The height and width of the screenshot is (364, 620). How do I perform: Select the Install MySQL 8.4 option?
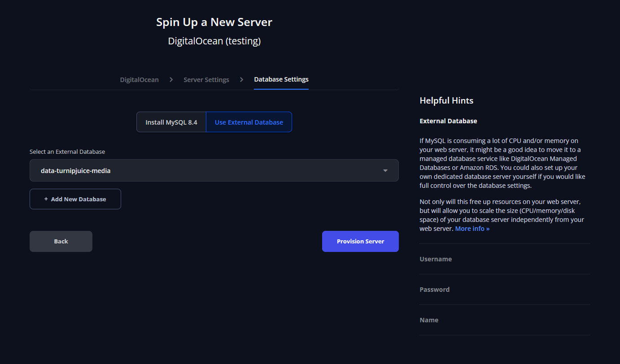click(171, 122)
